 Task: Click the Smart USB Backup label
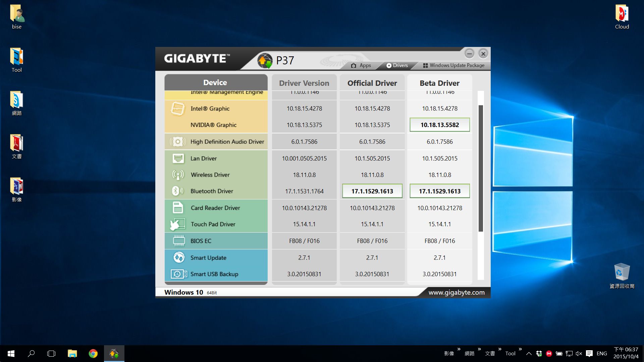point(214,274)
